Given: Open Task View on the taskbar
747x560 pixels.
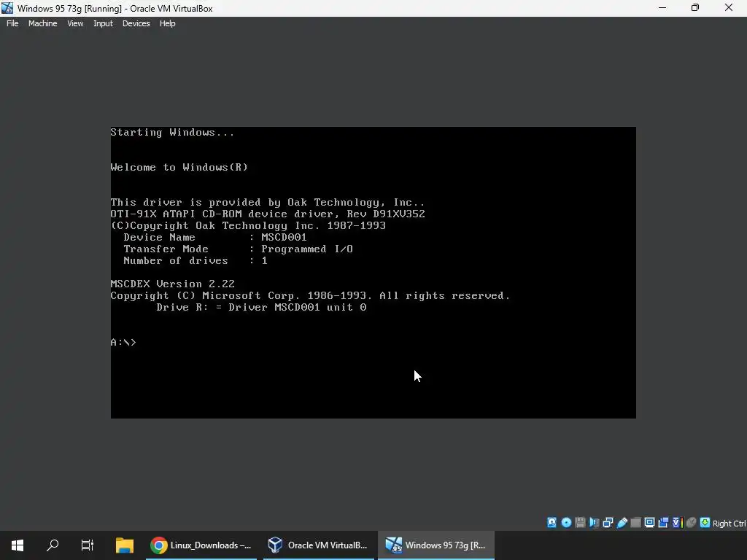Looking at the screenshot, I should pyautogui.click(x=88, y=545).
